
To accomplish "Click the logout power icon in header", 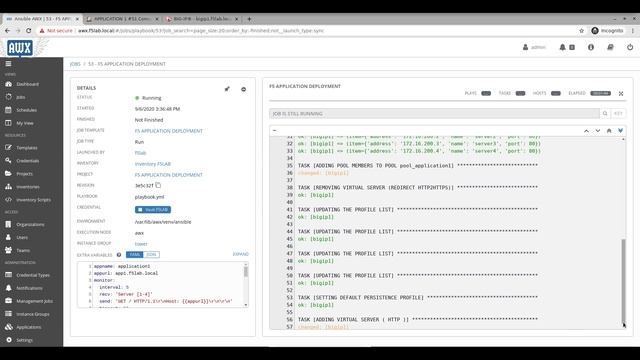I will (630, 47).
